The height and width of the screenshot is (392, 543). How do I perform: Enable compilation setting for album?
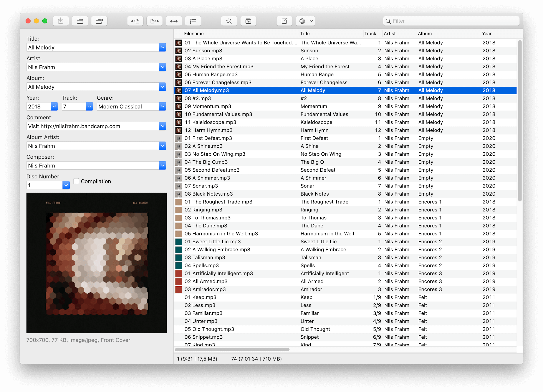coord(77,181)
